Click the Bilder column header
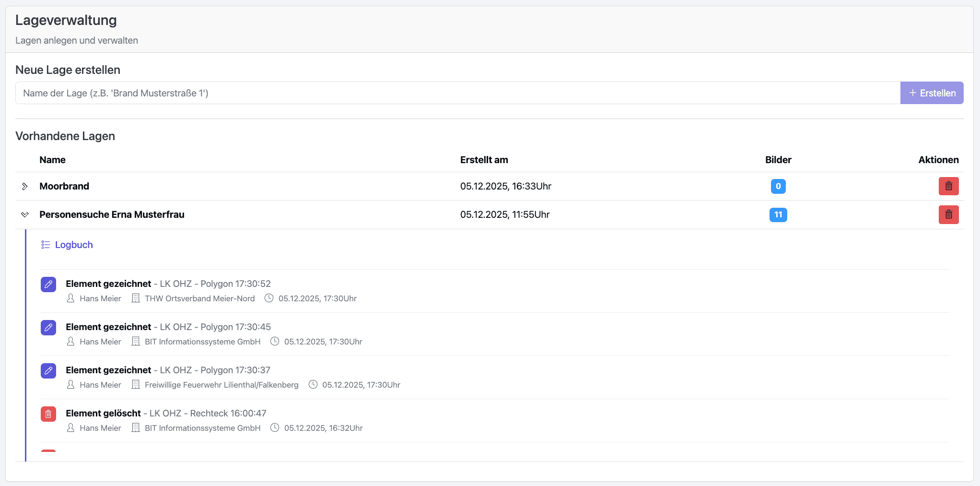Image resolution: width=980 pixels, height=486 pixels. point(778,160)
